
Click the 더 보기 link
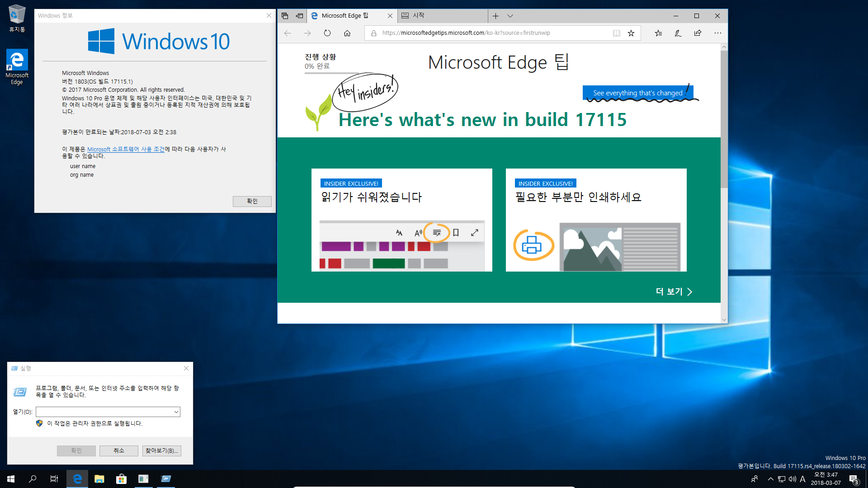click(x=674, y=292)
